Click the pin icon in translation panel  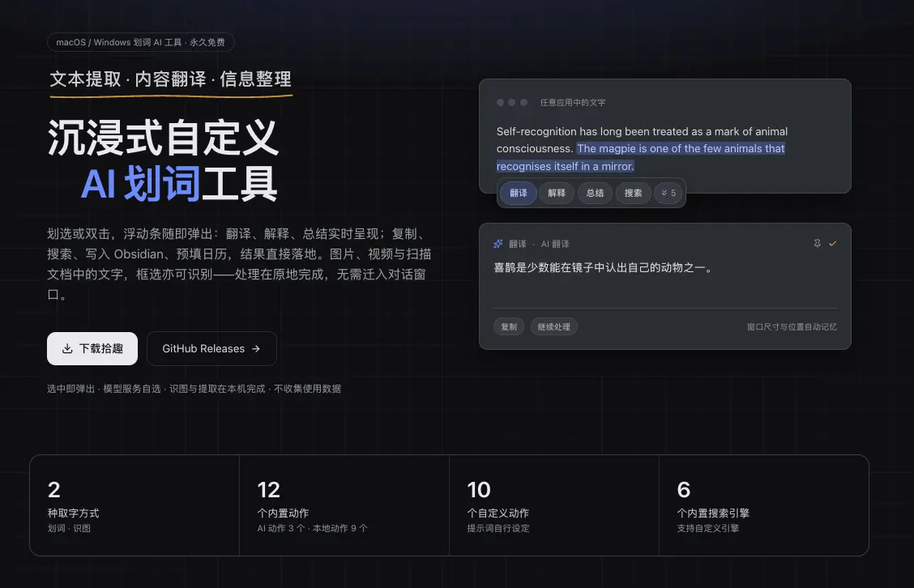[x=818, y=244]
